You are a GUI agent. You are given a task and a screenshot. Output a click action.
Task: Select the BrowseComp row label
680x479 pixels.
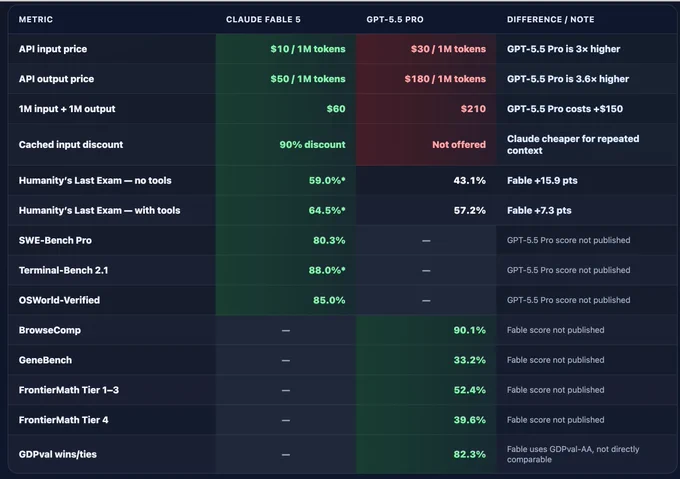(x=49, y=330)
